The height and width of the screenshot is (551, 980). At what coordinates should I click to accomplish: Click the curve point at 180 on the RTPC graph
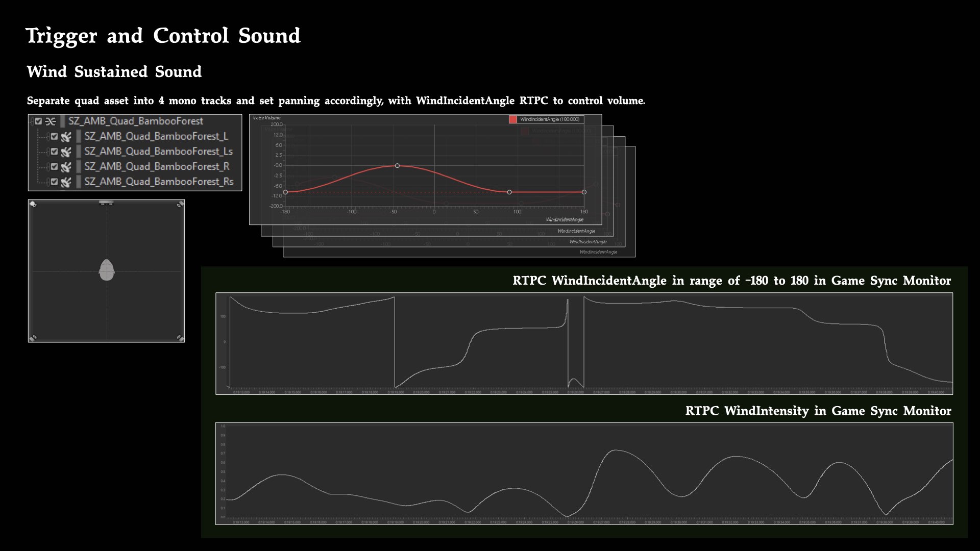584,192
